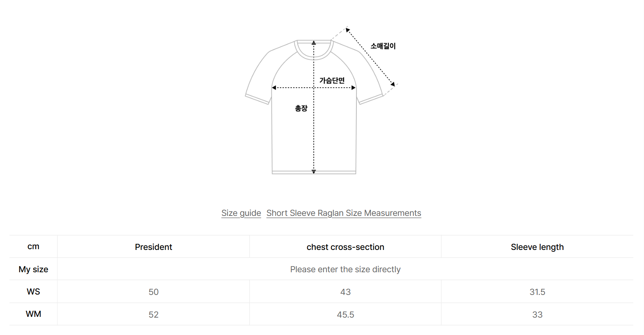Click the WM President value 52
The width and height of the screenshot is (644, 335).
[153, 315]
